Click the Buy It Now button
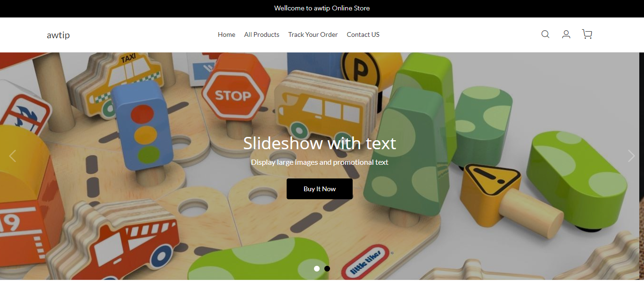This screenshot has width=644, height=288. (x=320, y=189)
